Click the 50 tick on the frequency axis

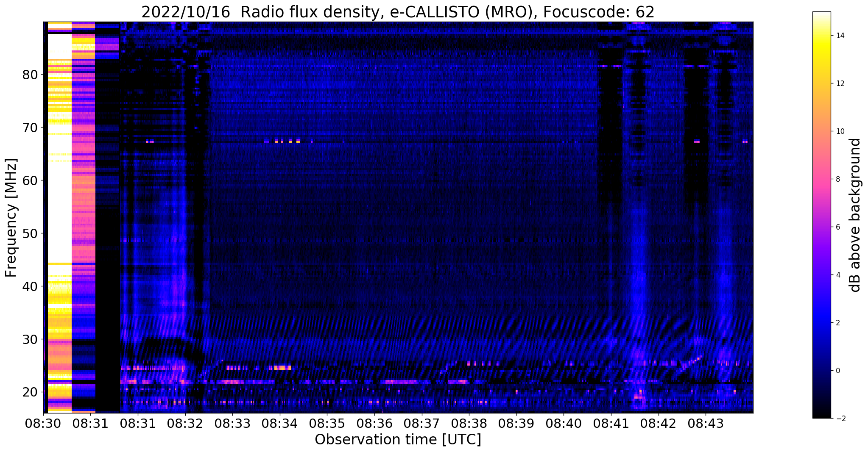pos(31,233)
